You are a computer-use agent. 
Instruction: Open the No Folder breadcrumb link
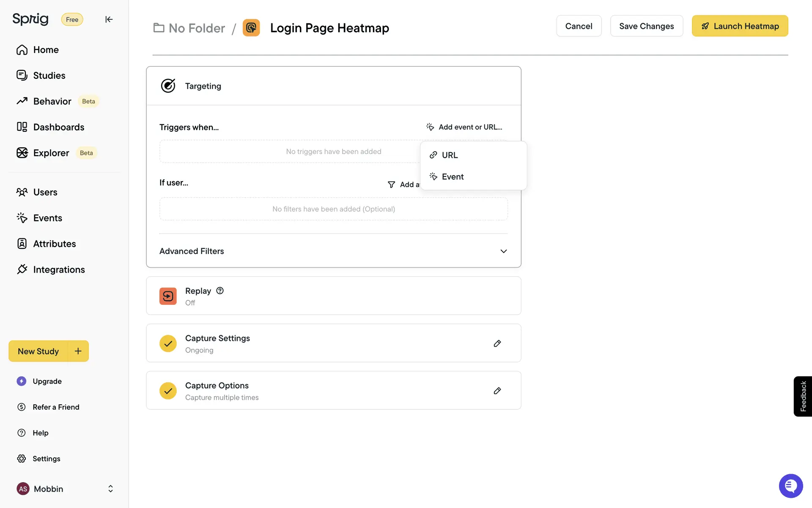189,28
